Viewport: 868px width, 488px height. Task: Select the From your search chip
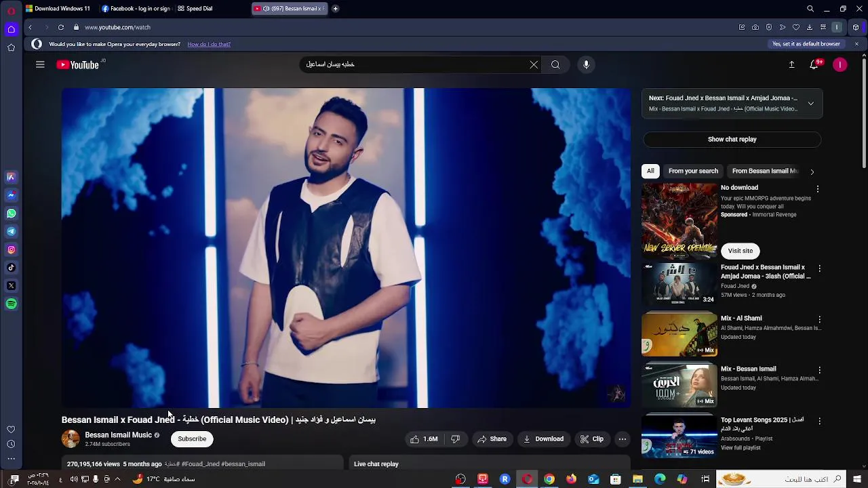tap(693, 171)
